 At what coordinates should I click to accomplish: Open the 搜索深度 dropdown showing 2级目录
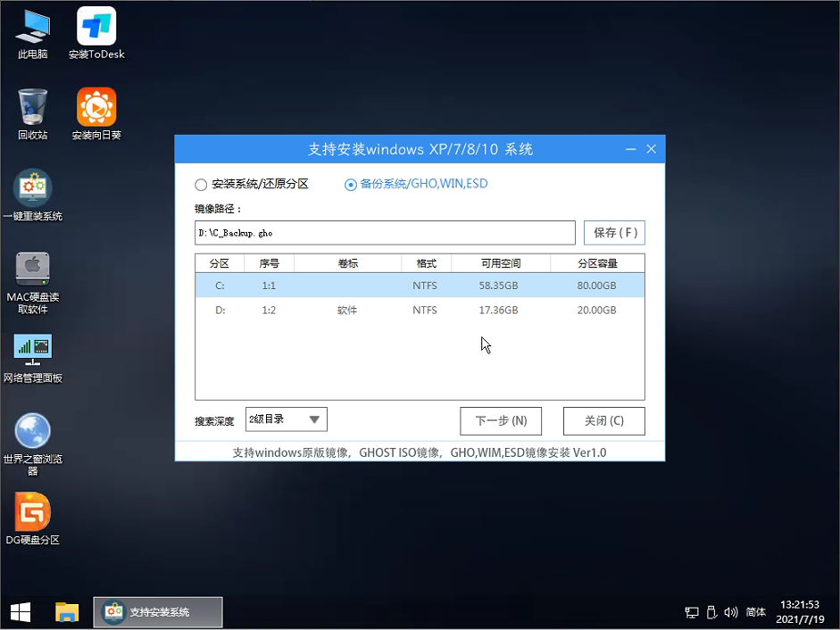[x=286, y=419]
